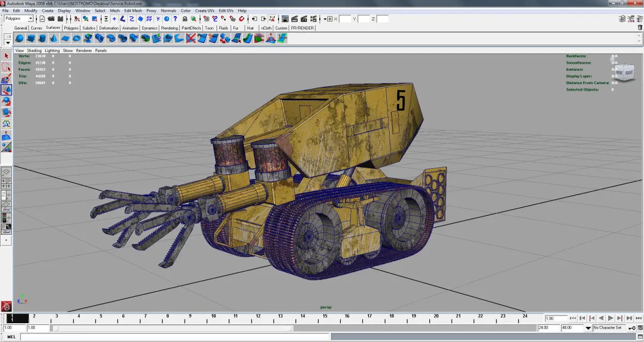This screenshot has height=342, width=644.
Task: Click the range slider bar
Action: coord(173,328)
